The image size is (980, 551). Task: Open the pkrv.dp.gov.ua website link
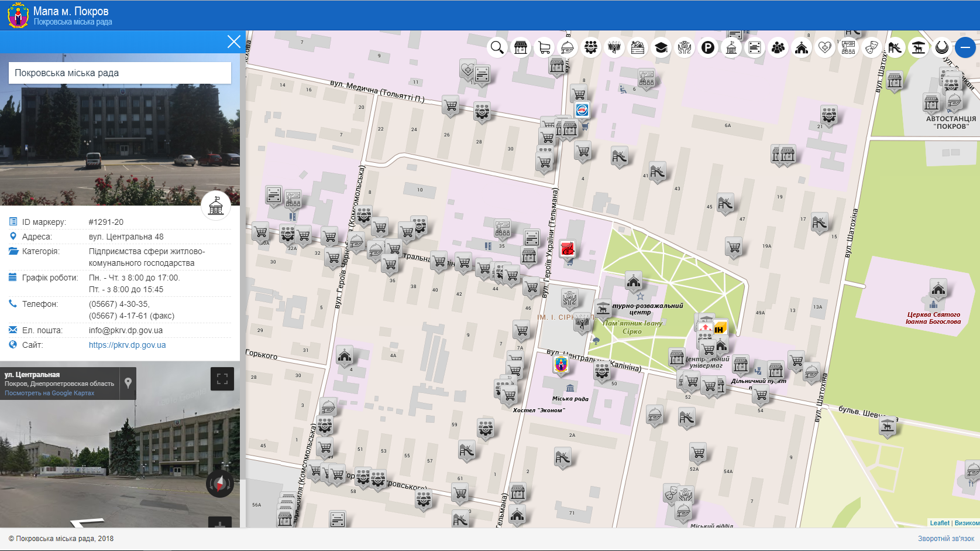point(127,345)
